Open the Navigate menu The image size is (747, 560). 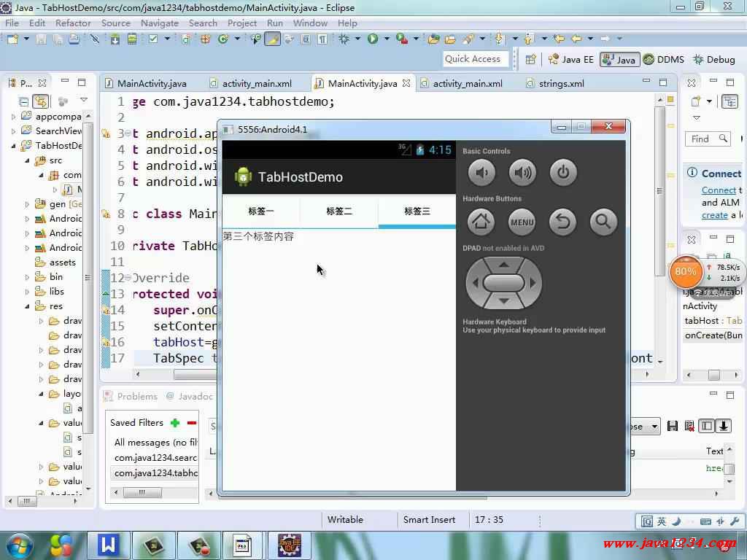160,23
